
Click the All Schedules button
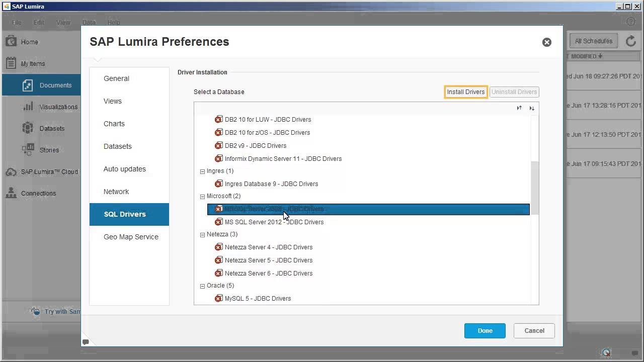[x=594, y=41]
